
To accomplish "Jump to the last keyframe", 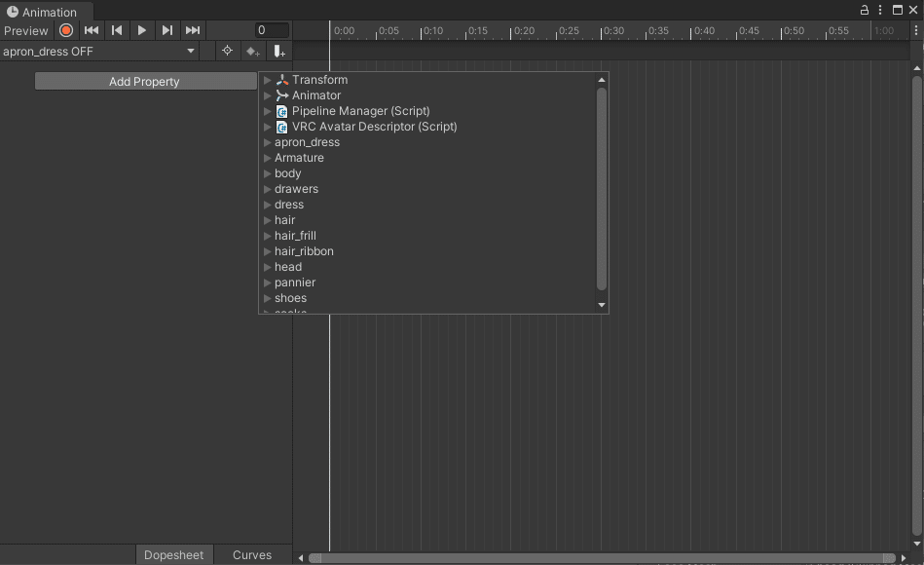I will coord(193,30).
